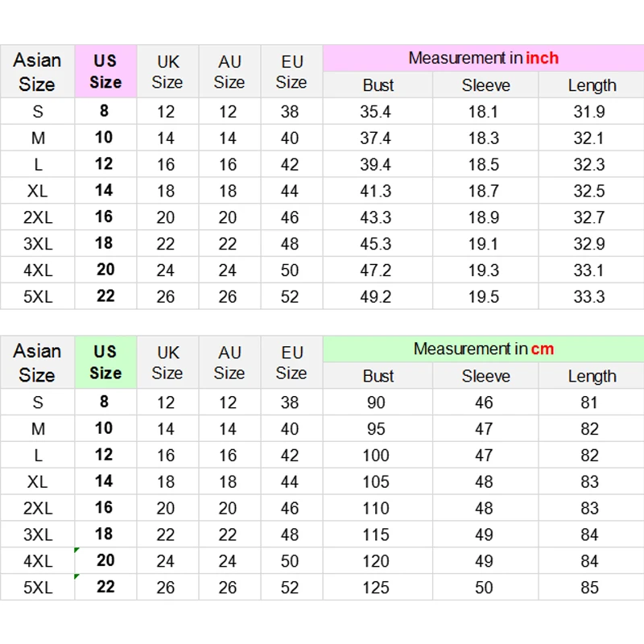Click the Sleeve column header in cm table
The width and height of the screenshot is (644, 644).
click(x=486, y=376)
